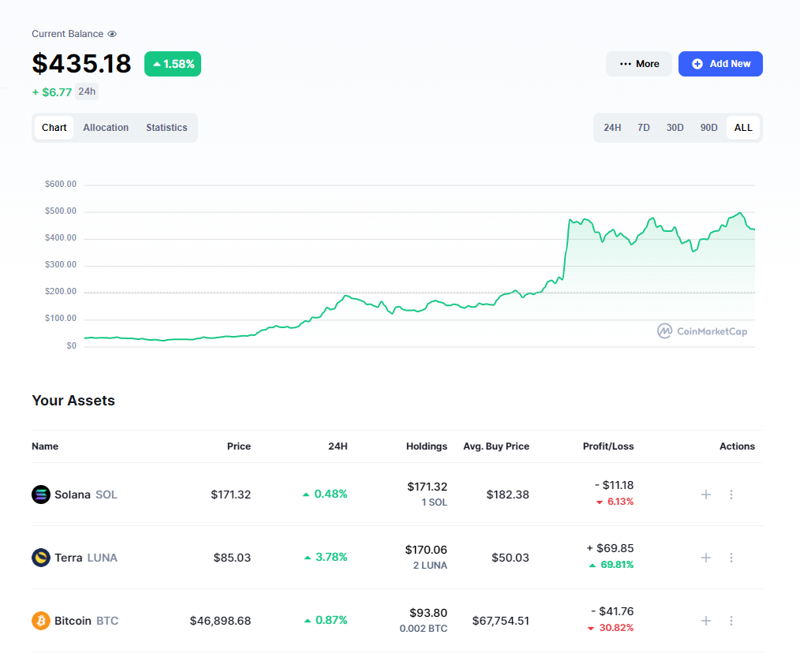Click the Solana coin logo
800x672 pixels.
pos(41,495)
